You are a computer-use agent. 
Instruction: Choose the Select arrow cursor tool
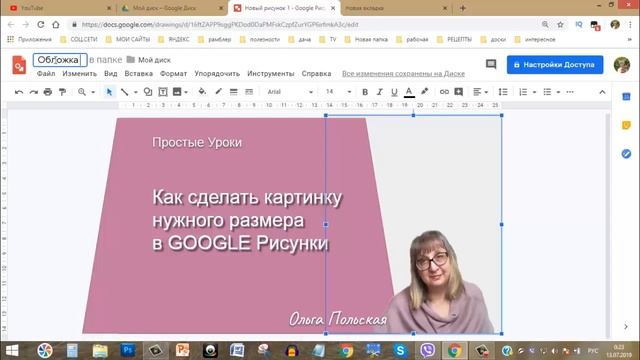(109, 92)
